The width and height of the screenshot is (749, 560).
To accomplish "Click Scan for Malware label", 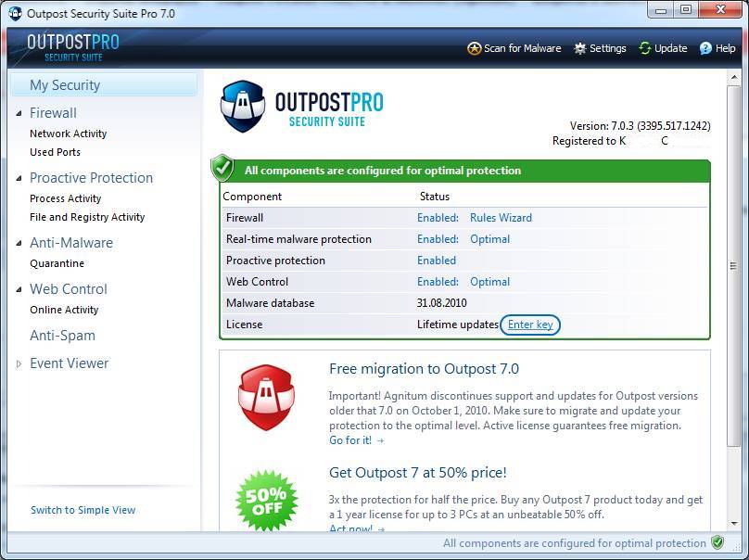I will click(523, 48).
